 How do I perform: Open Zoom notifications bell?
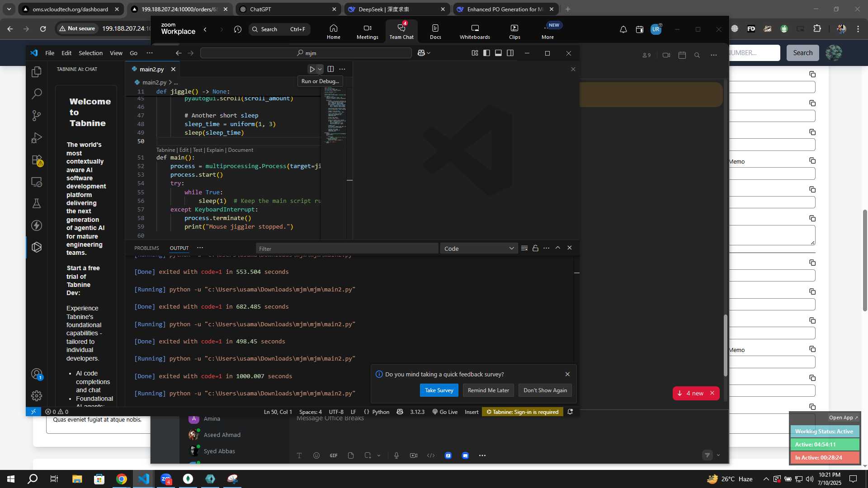click(623, 29)
